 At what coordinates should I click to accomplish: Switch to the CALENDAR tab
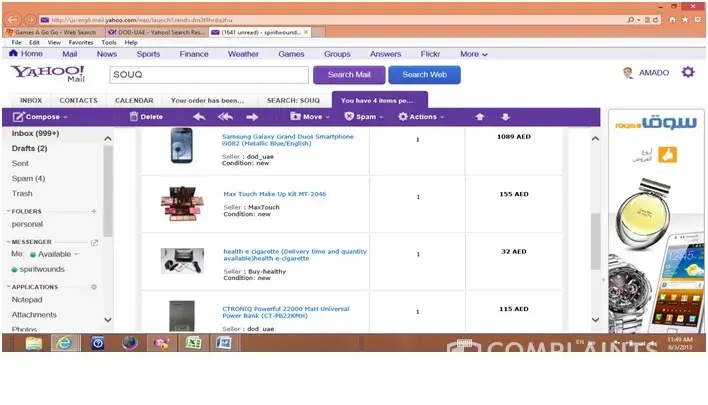134,100
